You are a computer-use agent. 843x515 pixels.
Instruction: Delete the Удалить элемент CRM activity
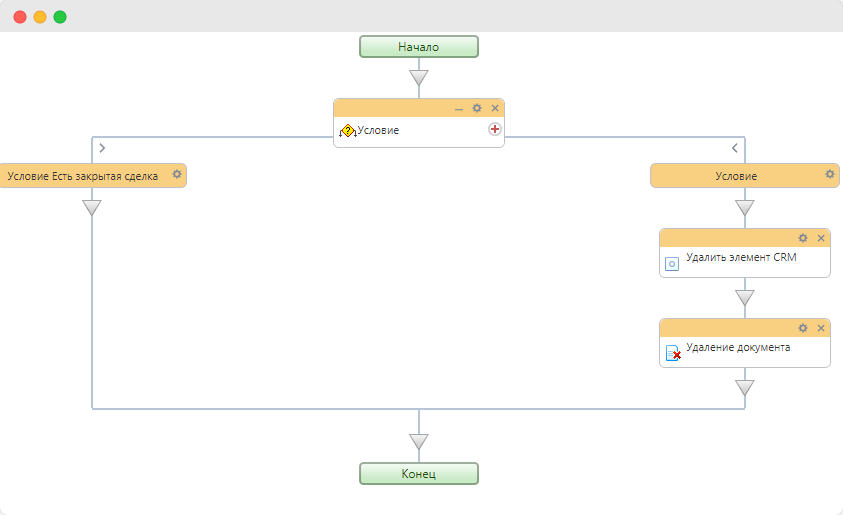(x=821, y=238)
